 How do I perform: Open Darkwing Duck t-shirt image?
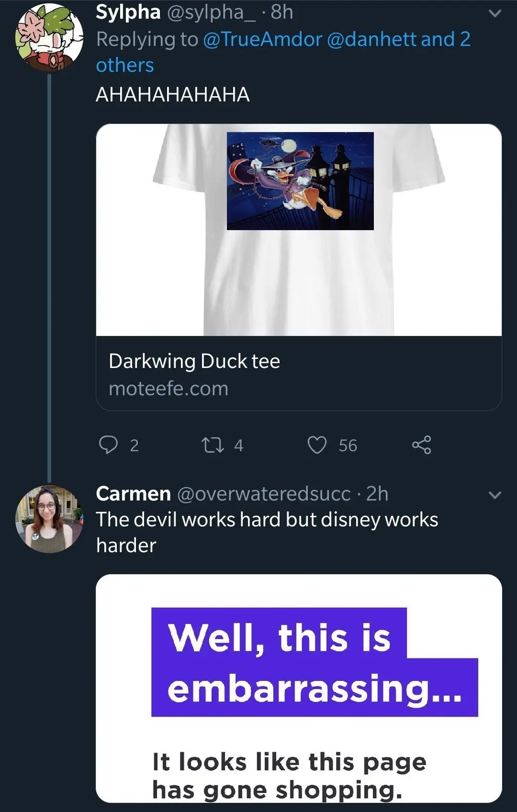[299, 230]
